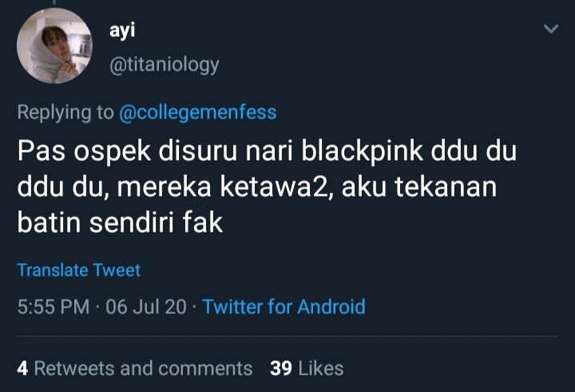Click the word Retweets in the stats row
The width and height of the screenshot is (575, 392).
point(74,368)
